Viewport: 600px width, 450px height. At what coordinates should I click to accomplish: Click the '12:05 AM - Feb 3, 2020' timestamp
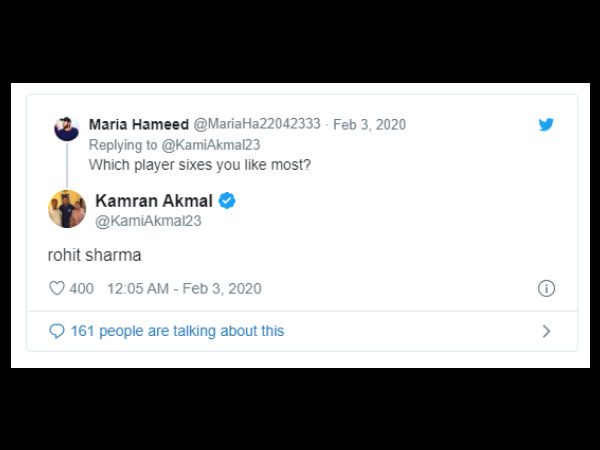(x=182, y=288)
